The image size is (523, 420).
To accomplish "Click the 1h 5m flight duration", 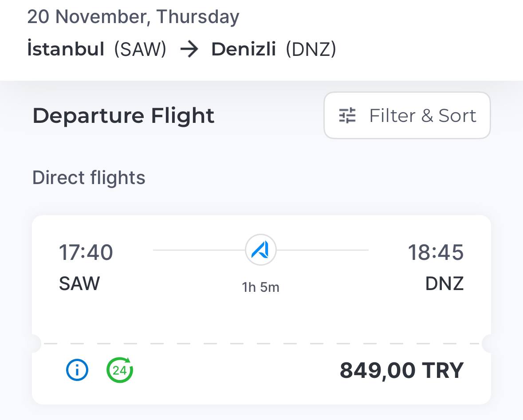I will [260, 287].
